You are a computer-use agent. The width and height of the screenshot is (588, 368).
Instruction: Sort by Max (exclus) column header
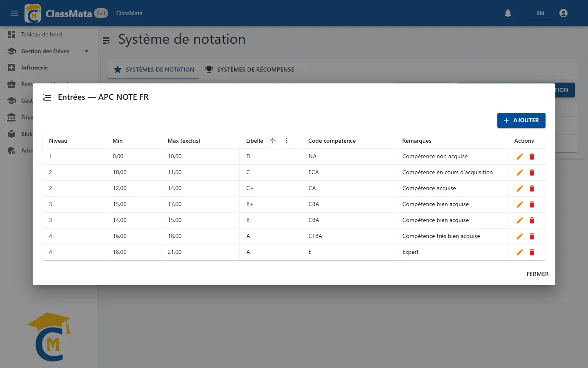[184, 141]
